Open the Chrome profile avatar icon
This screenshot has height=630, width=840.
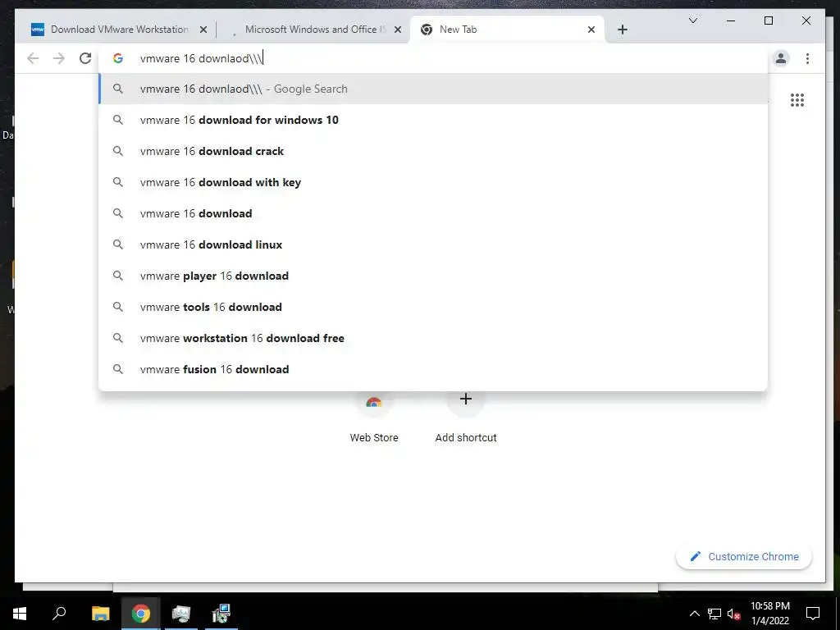[781, 58]
